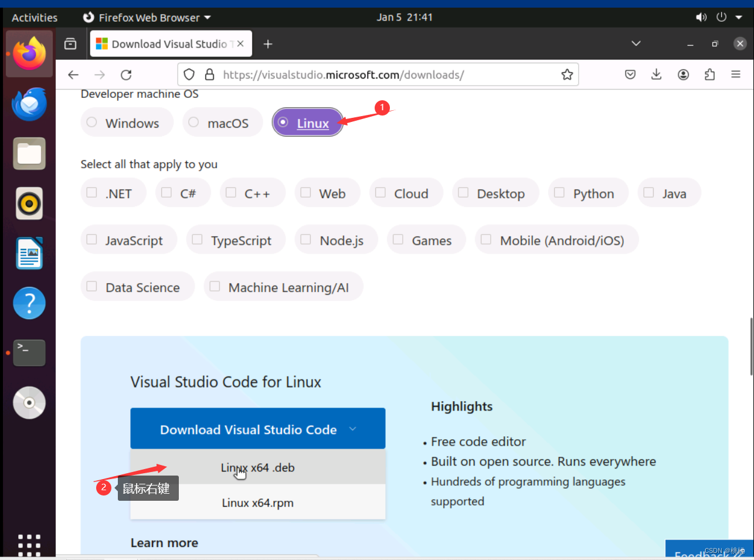The width and height of the screenshot is (754, 560).
Task: Open the Files app from the dock
Action: coord(29,153)
